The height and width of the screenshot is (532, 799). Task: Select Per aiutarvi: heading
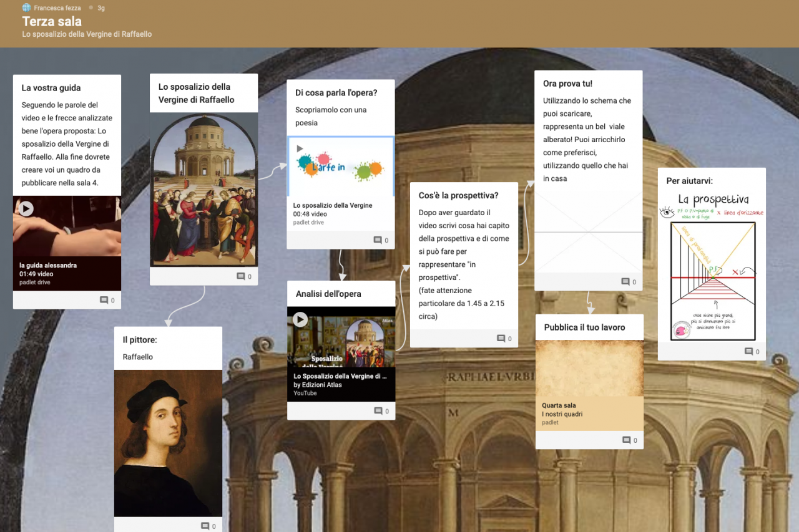point(690,181)
